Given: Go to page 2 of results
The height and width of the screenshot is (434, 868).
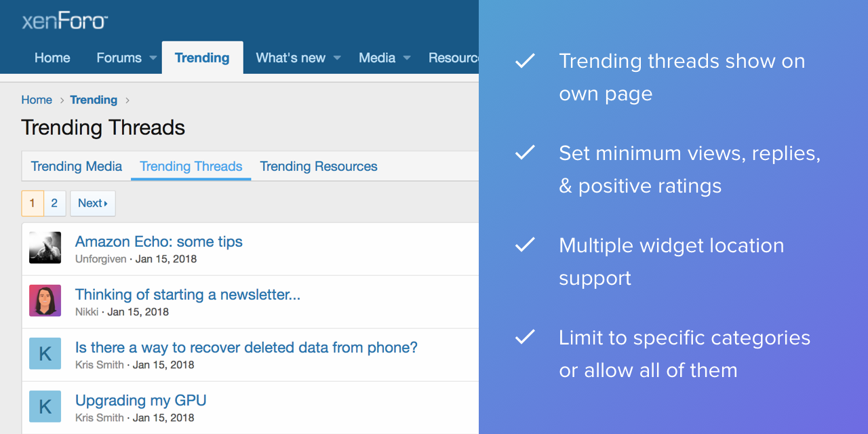Looking at the screenshot, I should coord(54,203).
